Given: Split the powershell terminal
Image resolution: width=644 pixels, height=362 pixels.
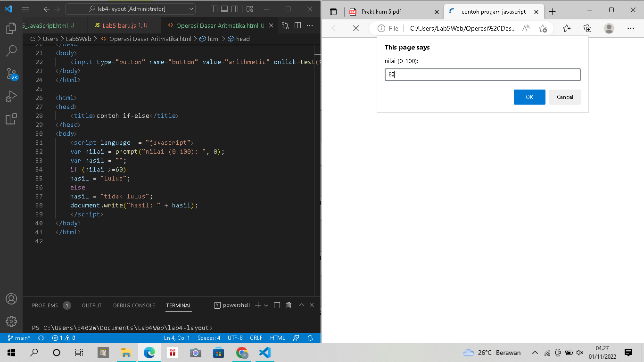Looking at the screenshot, I should (x=277, y=305).
